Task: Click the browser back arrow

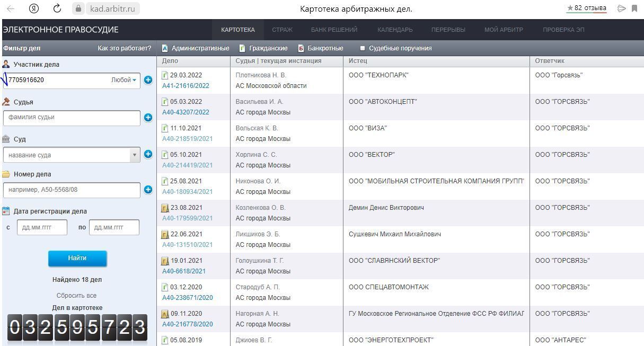Action: click(11, 8)
